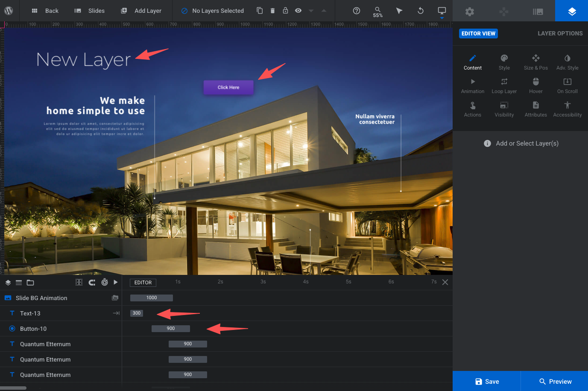Screen dimensions: 588x391
Task: Click the undo history icon
Action: 421,11
